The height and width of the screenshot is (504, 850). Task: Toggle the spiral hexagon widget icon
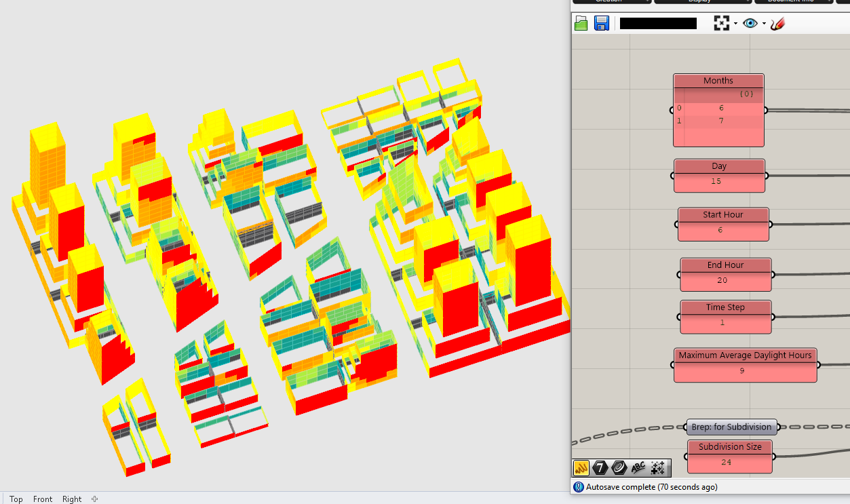coord(619,467)
